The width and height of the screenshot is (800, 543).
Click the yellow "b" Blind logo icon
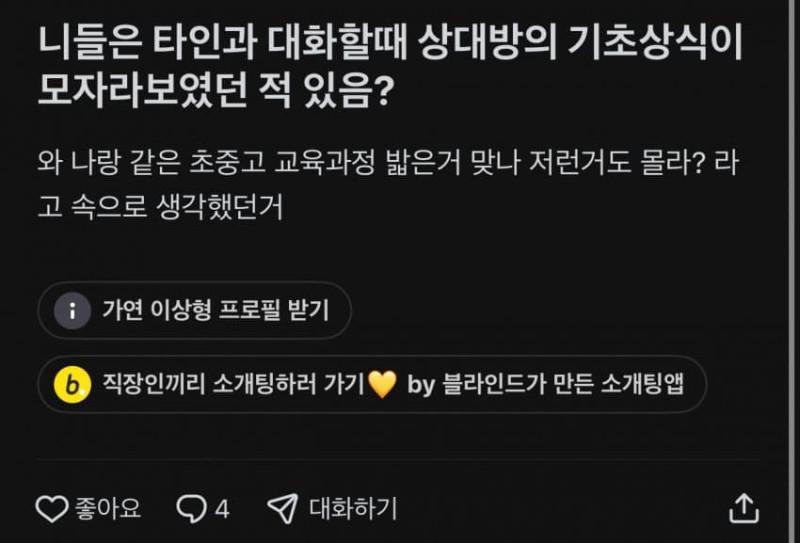pos(71,383)
